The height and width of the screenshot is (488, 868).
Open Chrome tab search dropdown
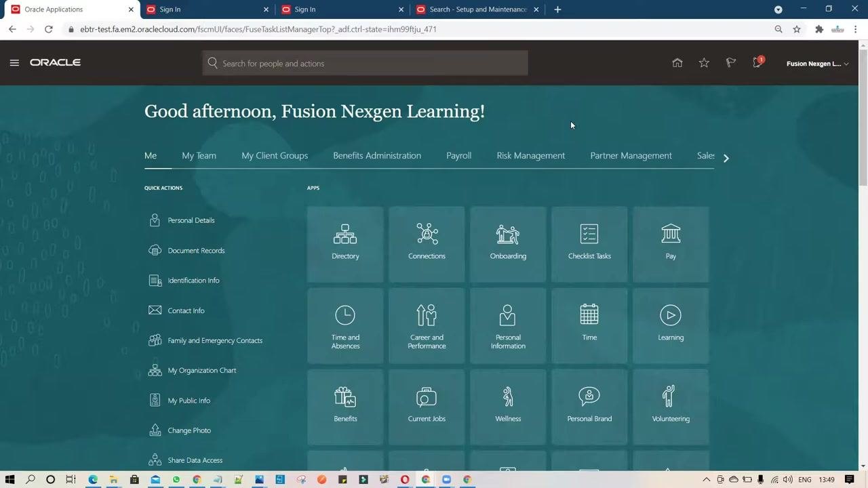click(x=778, y=9)
